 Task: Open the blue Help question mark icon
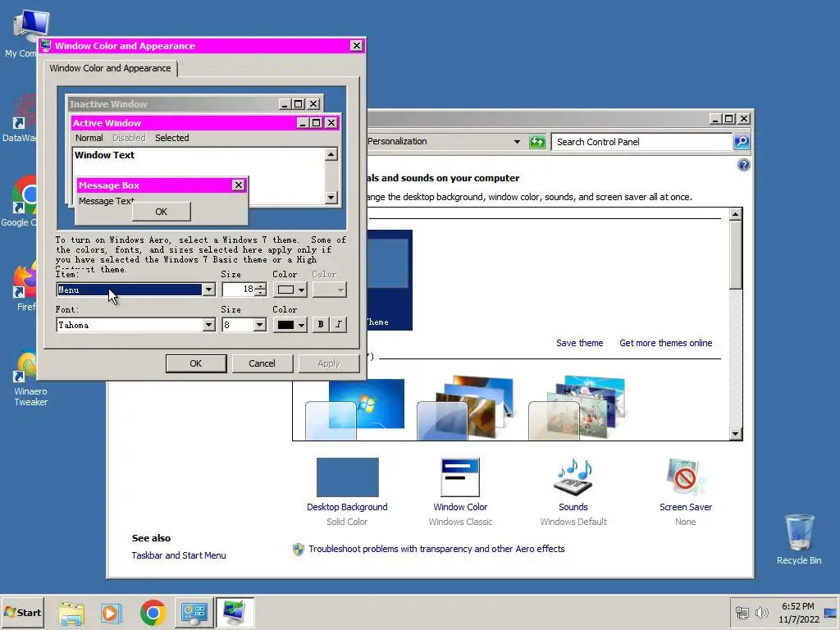tap(743, 165)
